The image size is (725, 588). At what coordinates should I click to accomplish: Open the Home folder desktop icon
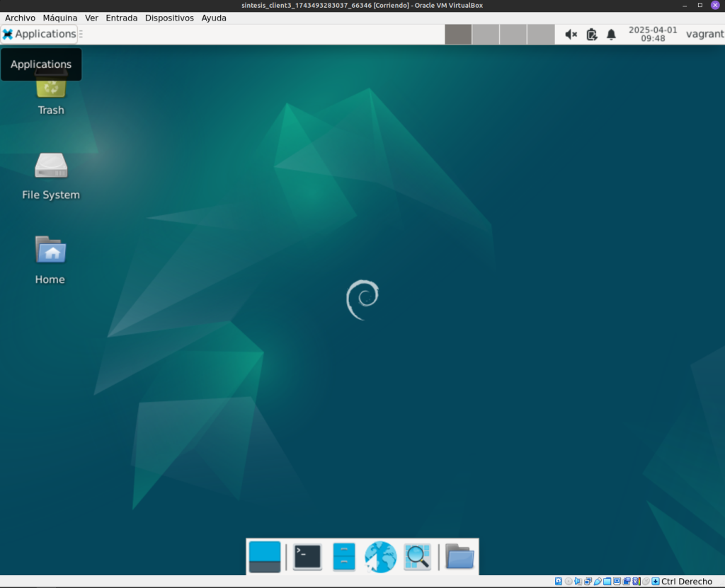[50, 260]
